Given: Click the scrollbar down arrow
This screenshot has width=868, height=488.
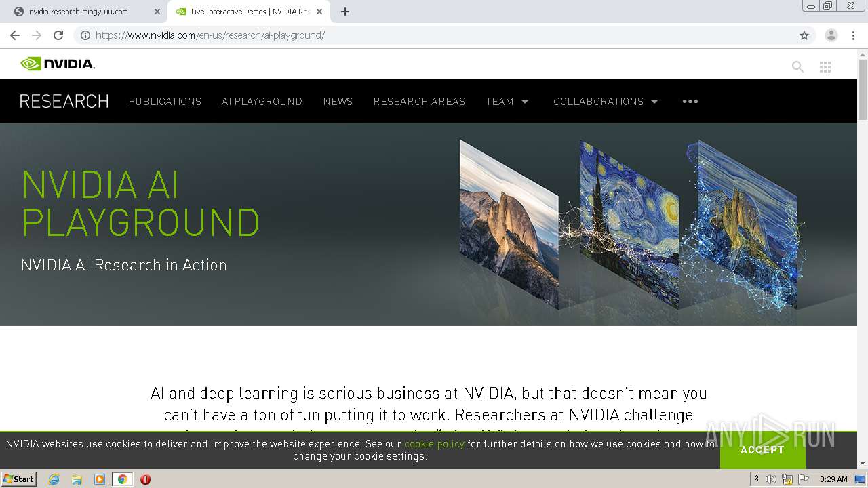Looking at the screenshot, I should (x=863, y=463).
